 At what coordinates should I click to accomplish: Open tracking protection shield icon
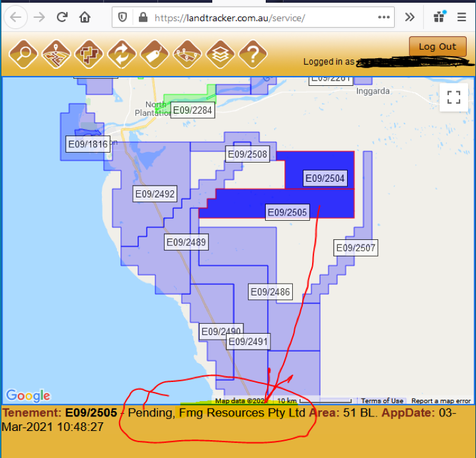click(123, 17)
